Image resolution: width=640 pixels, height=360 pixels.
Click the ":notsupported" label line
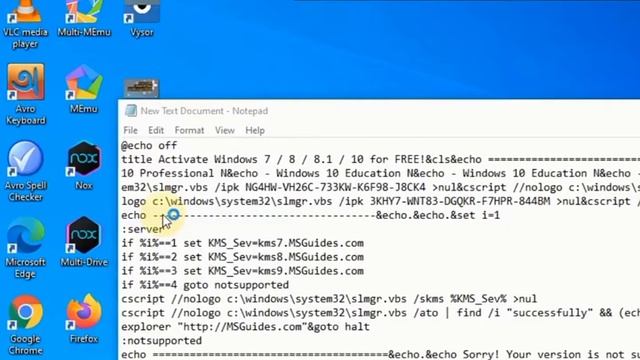coord(162,340)
